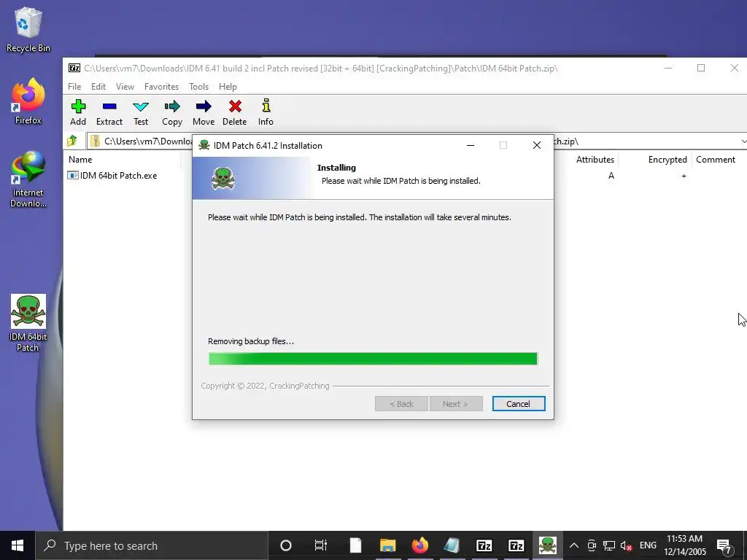Open the white document taskbar icon

point(355,545)
